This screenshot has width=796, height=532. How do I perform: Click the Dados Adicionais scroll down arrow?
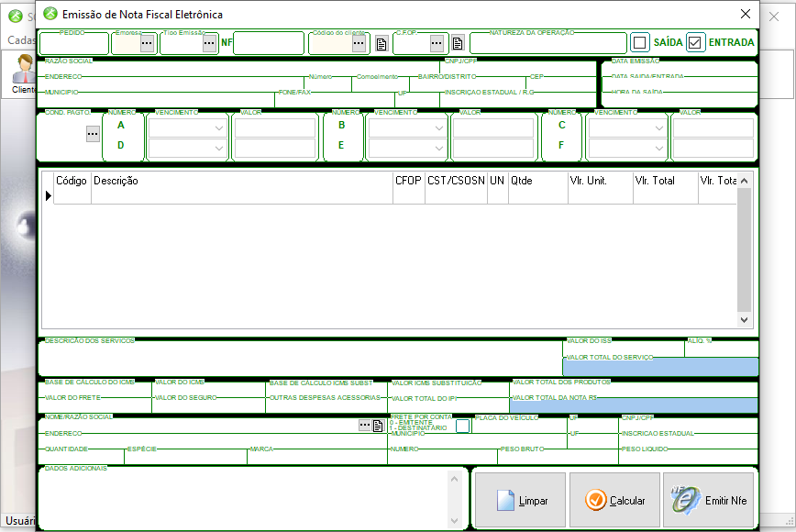454,521
